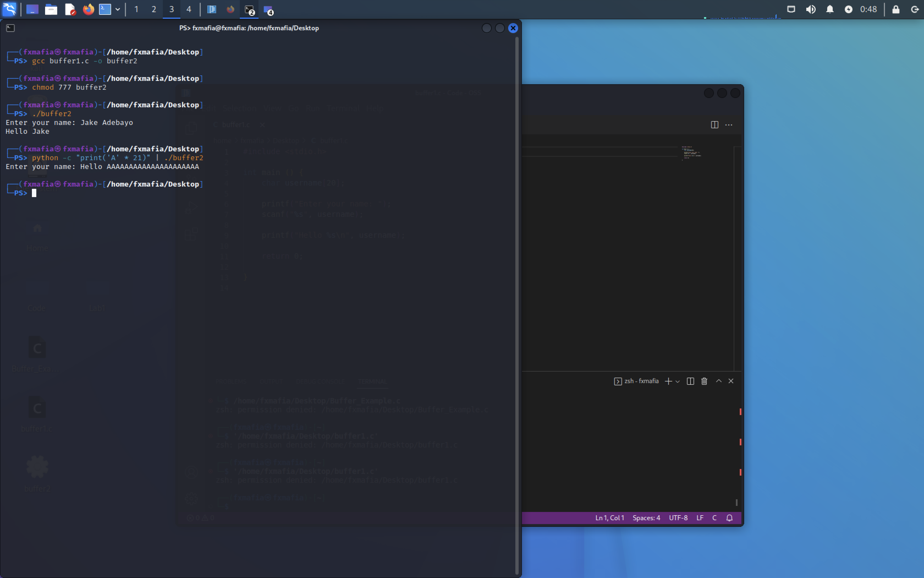Select the terminal window group in taskbar
The image size is (924, 578).
tap(249, 10)
